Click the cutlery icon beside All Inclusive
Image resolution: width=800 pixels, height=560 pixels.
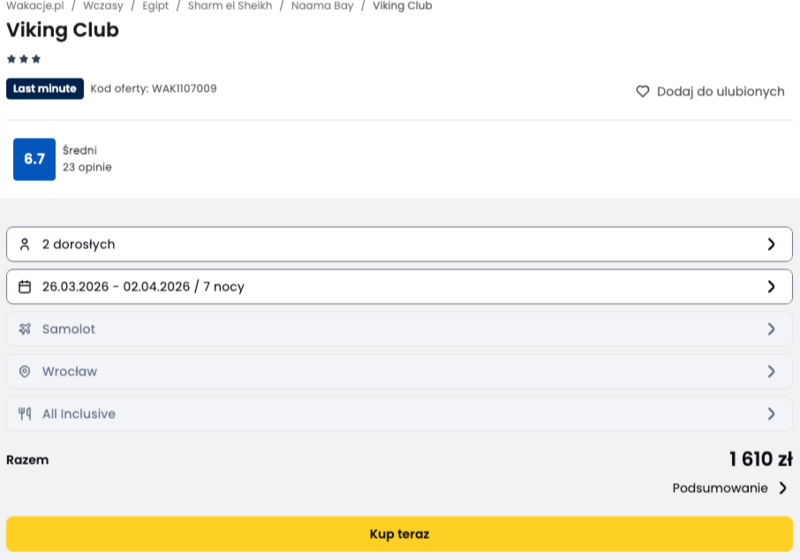25,414
